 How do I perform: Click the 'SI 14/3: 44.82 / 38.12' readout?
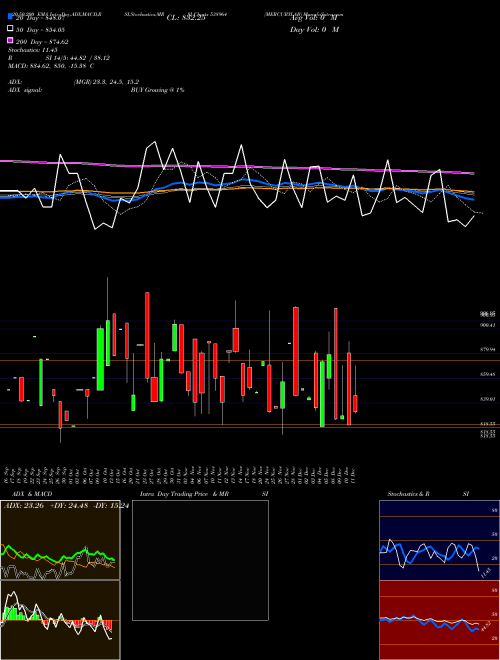click(x=78, y=58)
